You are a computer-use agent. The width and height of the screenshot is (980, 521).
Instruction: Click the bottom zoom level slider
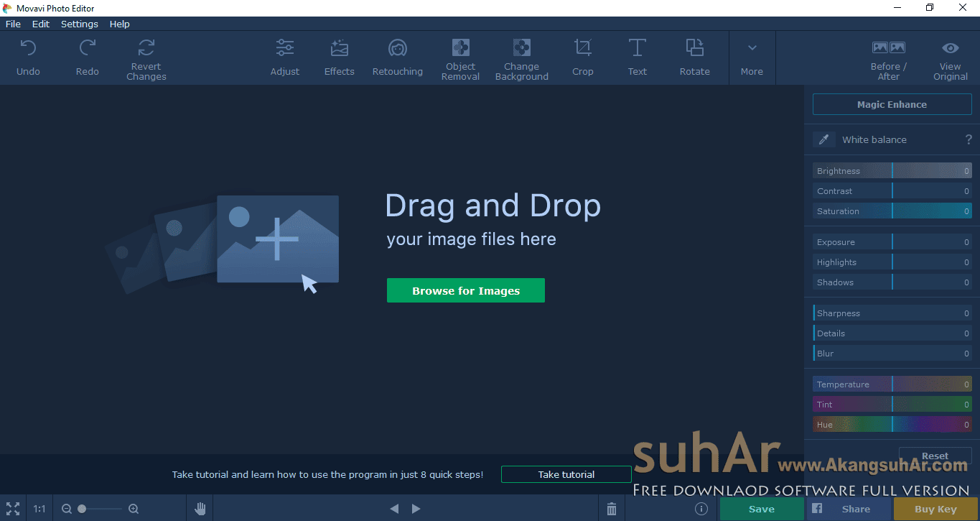101,509
